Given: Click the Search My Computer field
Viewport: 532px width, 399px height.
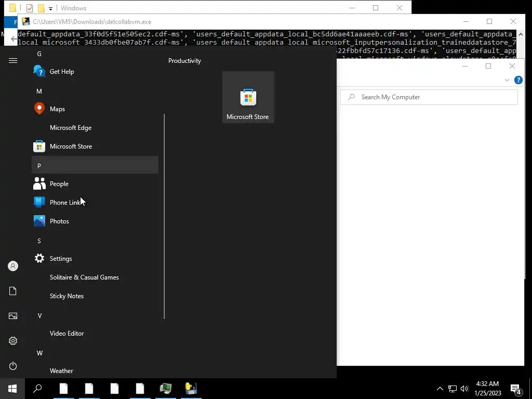Looking at the screenshot, I should (x=429, y=97).
